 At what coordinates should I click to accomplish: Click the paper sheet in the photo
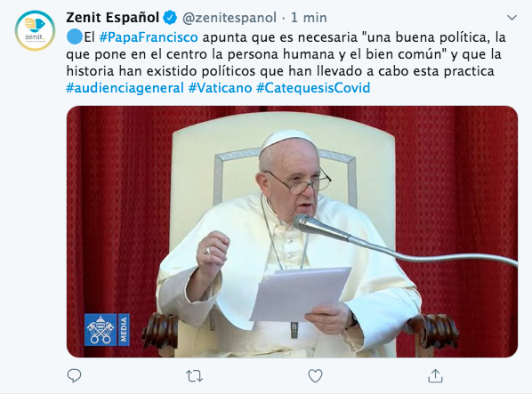pos(301,294)
